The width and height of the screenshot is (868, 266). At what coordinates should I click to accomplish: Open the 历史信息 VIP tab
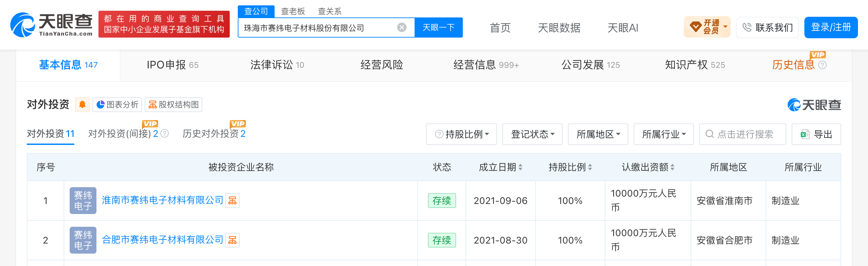(793, 65)
